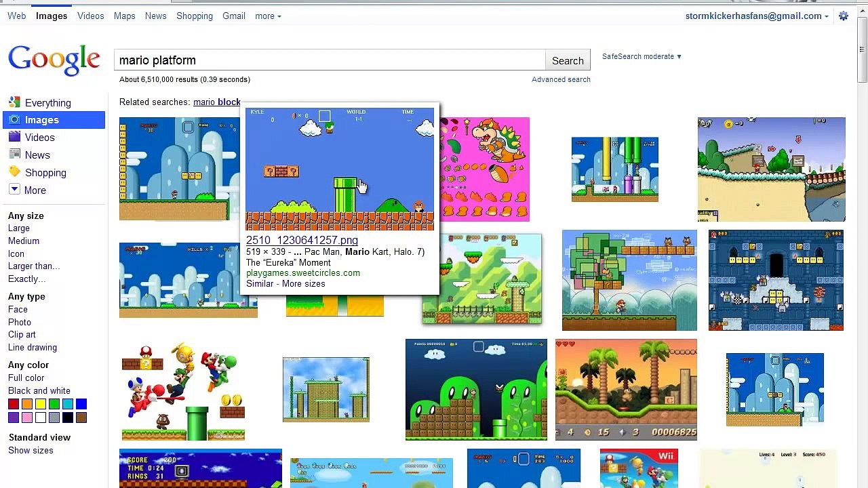Pick the gray color swatch
The image size is (868, 488).
coord(54,418)
